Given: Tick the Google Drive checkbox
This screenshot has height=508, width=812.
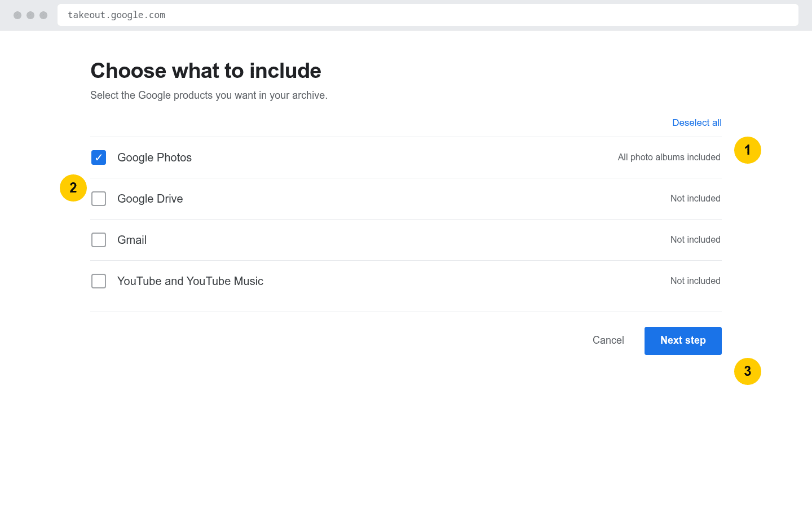Looking at the screenshot, I should (x=99, y=199).
